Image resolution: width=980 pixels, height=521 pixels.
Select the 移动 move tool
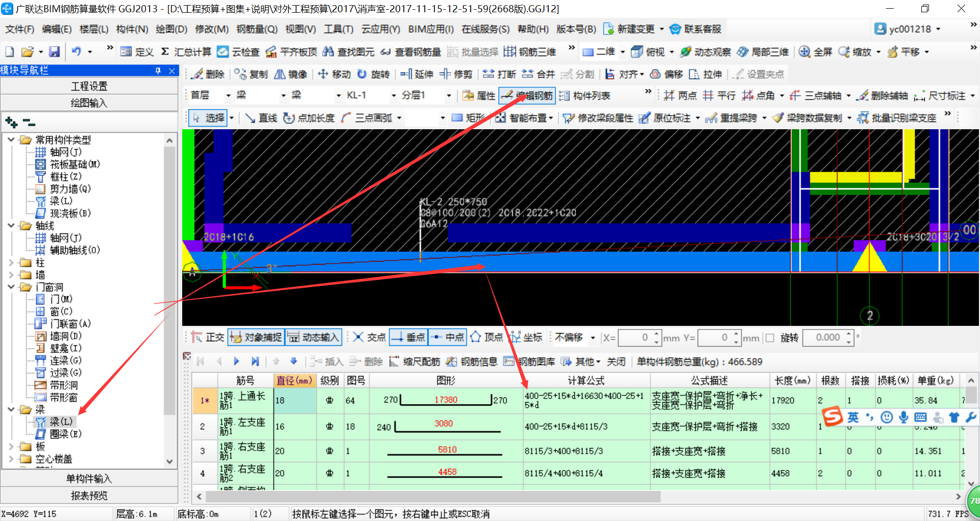click(334, 74)
